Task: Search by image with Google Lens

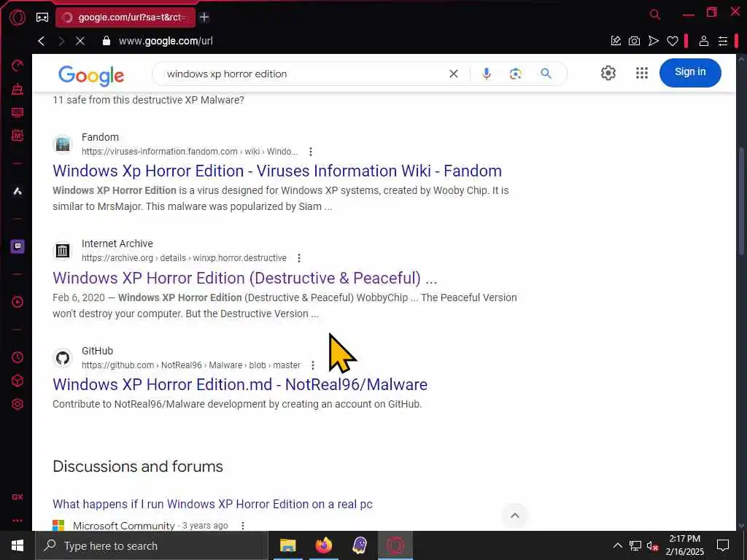Action: point(515,74)
